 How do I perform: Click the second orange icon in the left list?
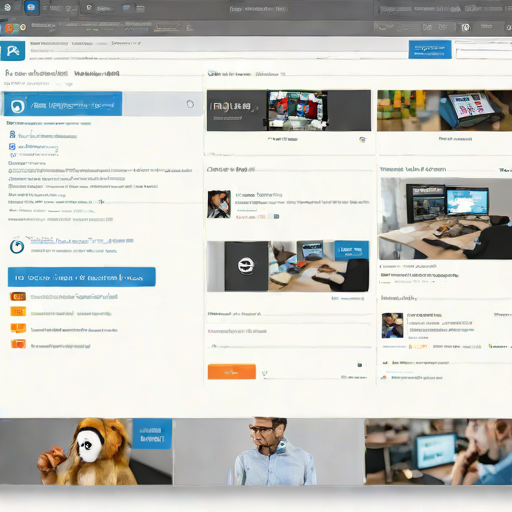(x=18, y=312)
